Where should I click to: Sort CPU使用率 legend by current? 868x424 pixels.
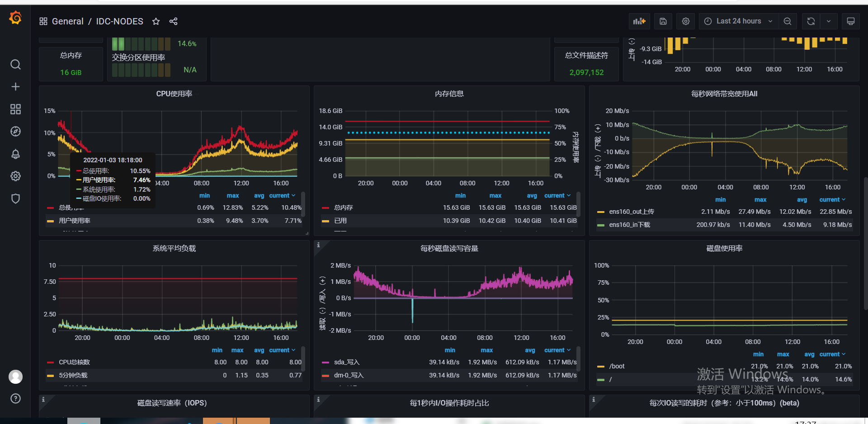coord(282,196)
